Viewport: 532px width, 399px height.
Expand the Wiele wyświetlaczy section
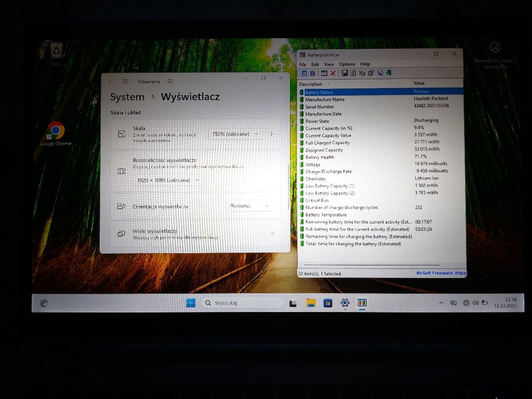coord(195,234)
